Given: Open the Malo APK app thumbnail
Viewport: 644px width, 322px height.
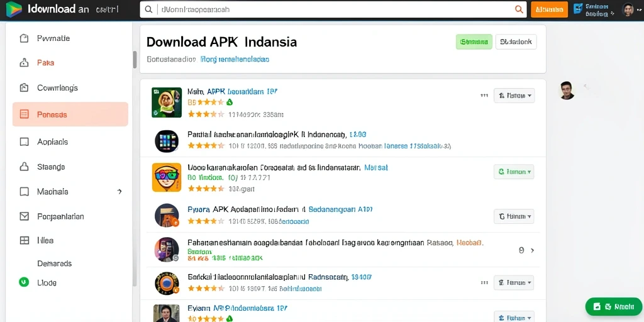Looking at the screenshot, I should tap(166, 103).
